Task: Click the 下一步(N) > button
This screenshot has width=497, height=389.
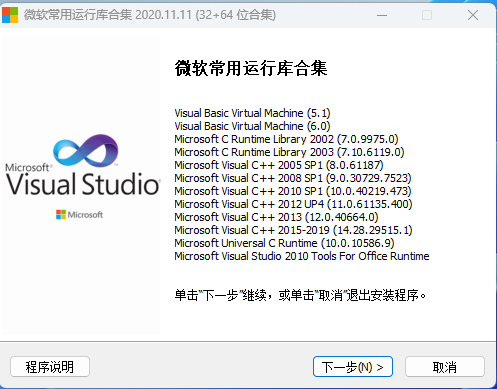Action: pyautogui.click(x=353, y=367)
